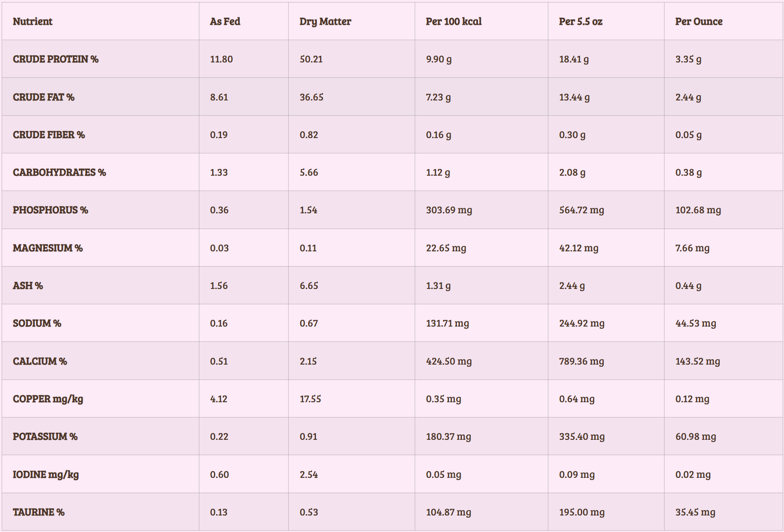Image resolution: width=784 pixels, height=532 pixels.
Task: Click the CRUDE FAT % row label
Action: coord(43,97)
